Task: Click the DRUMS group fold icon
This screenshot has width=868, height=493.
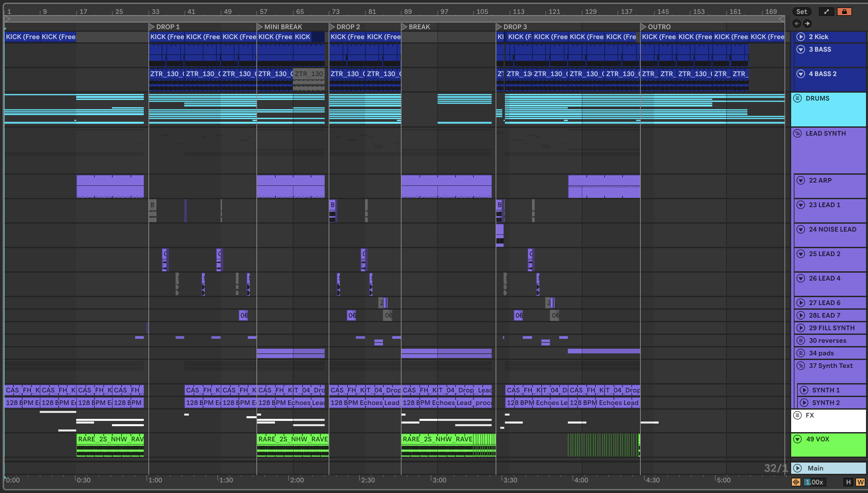Action: pyautogui.click(x=797, y=98)
